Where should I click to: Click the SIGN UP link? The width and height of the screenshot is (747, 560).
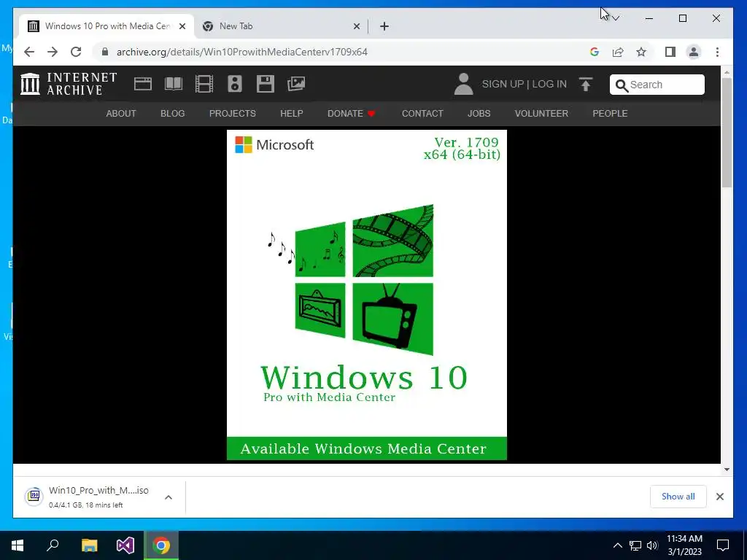[503, 85]
